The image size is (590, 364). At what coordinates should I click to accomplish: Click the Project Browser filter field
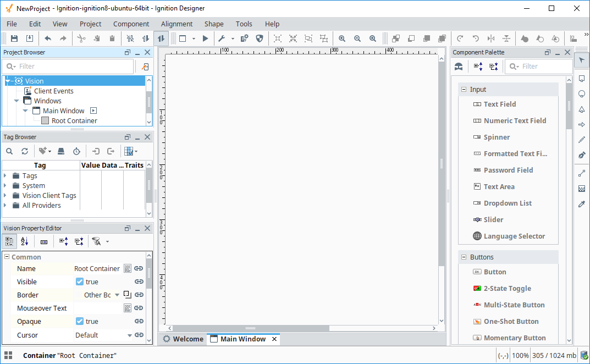[68, 67]
